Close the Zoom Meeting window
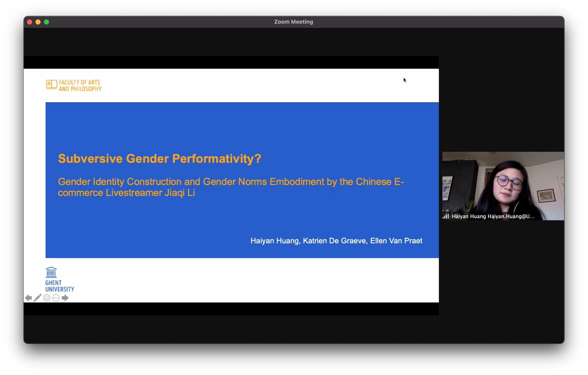This screenshot has height=375, width=588. point(30,22)
